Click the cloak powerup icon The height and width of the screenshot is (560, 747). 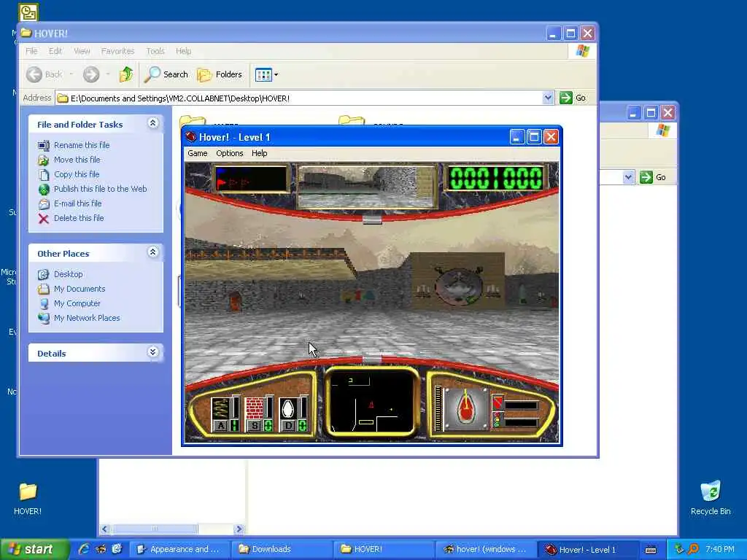tap(288, 408)
